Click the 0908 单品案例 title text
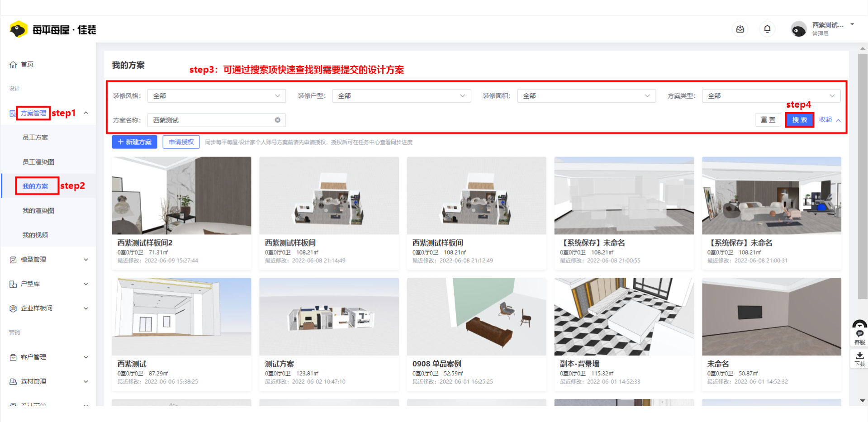 436,364
